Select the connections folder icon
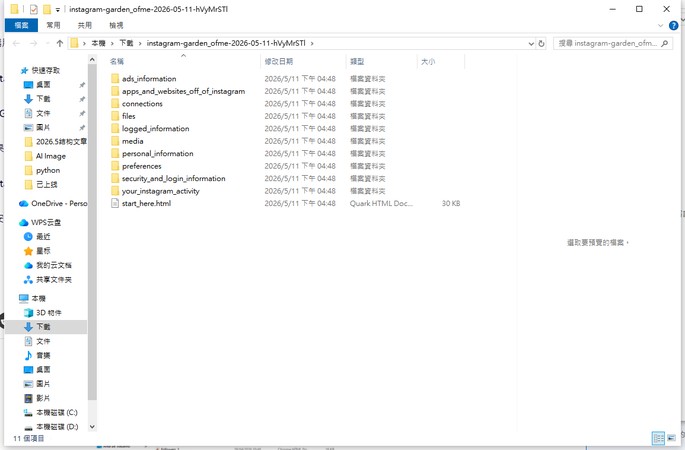The width and height of the screenshot is (685, 450). pos(115,104)
